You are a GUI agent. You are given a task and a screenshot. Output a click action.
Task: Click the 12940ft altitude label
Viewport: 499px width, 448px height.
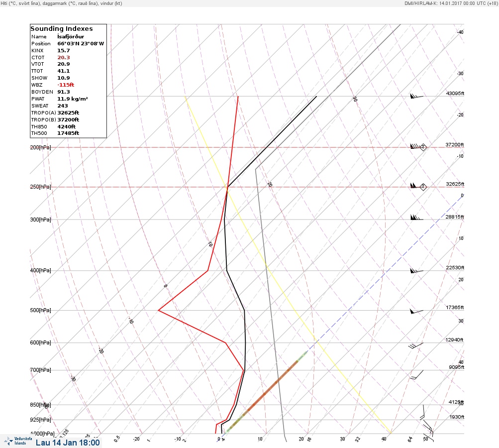454,340
